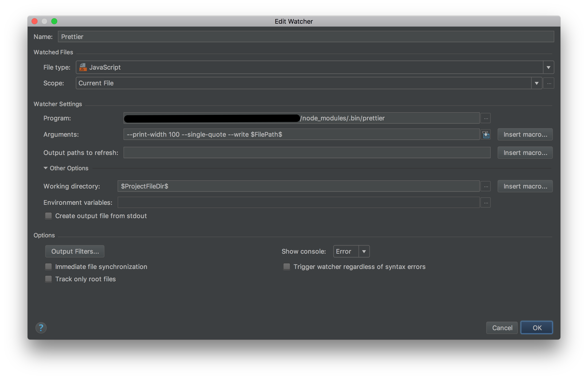Click the browse button next to Program field

[486, 118]
